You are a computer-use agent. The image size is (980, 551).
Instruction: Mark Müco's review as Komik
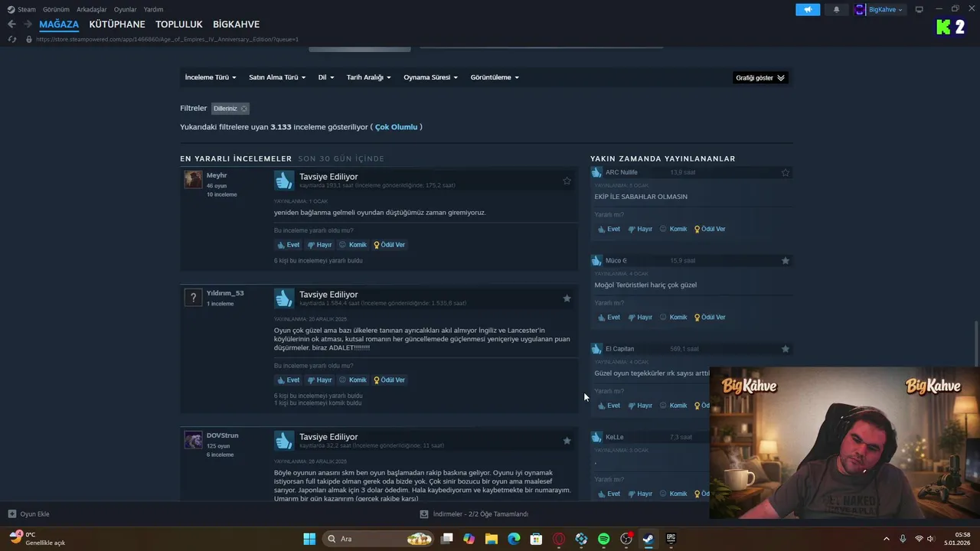click(x=674, y=318)
